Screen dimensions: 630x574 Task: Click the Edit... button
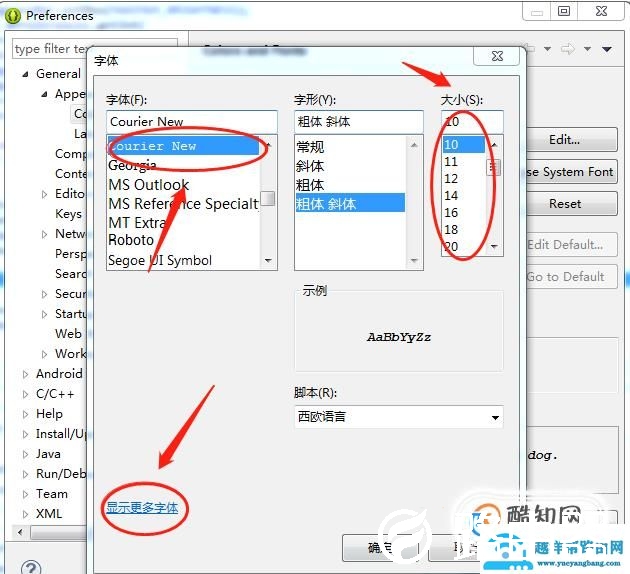click(570, 140)
